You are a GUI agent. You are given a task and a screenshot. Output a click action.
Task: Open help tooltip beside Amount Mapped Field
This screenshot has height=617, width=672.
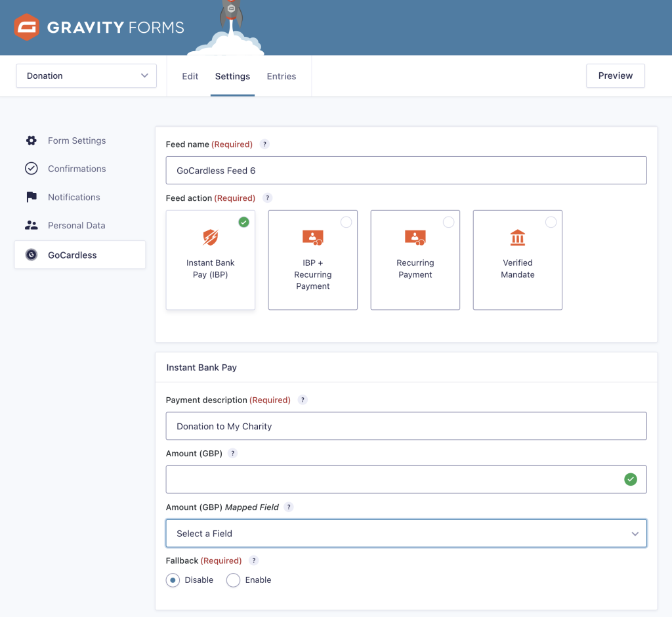(289, 507)
